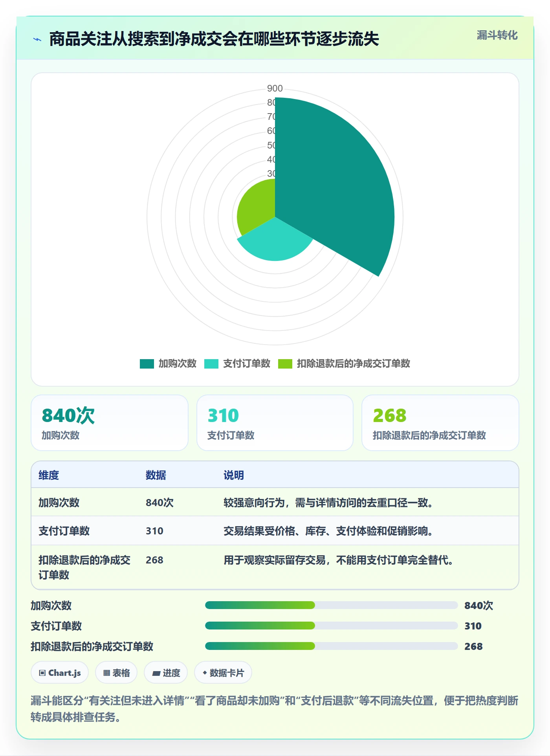Click the footer note starting with 漏斗能区分

[x=275, y=708]
